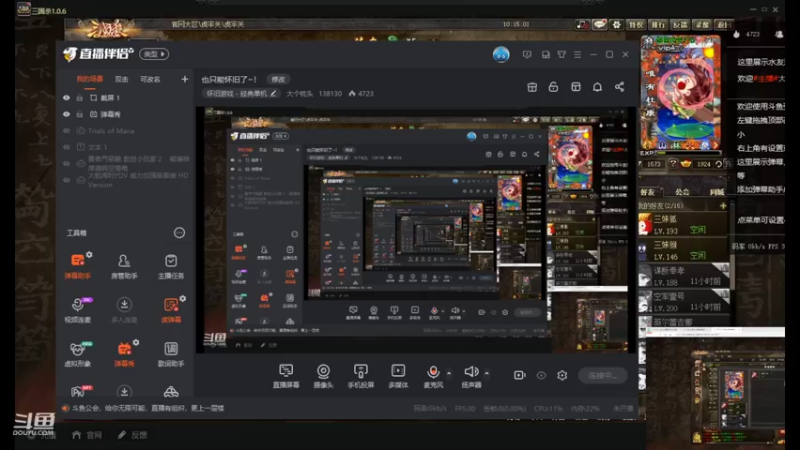800x450 pixels.
Task: Open 弹幕助手 settings gear
Action: [89, 254]
